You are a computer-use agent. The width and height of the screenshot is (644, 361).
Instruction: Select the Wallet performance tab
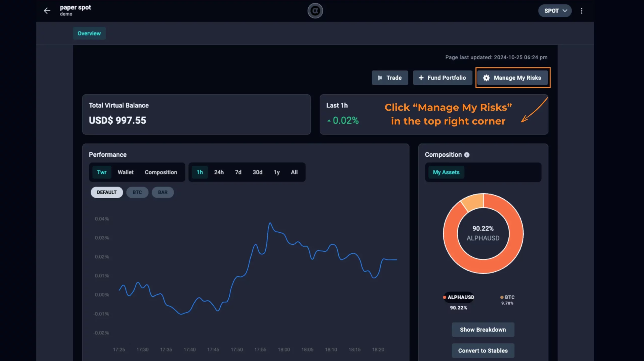point(126,172)
